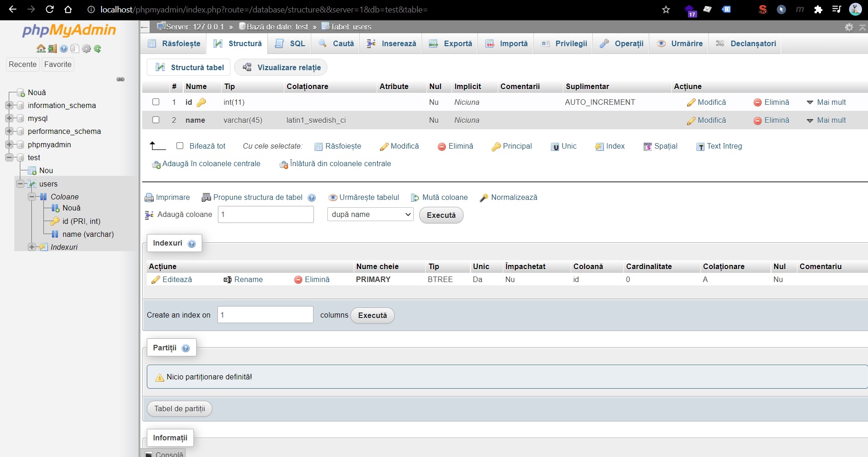The width and height of the screenshot is (868, 457).
Task: Click Mută coloane link
Action: coord(439,198)
